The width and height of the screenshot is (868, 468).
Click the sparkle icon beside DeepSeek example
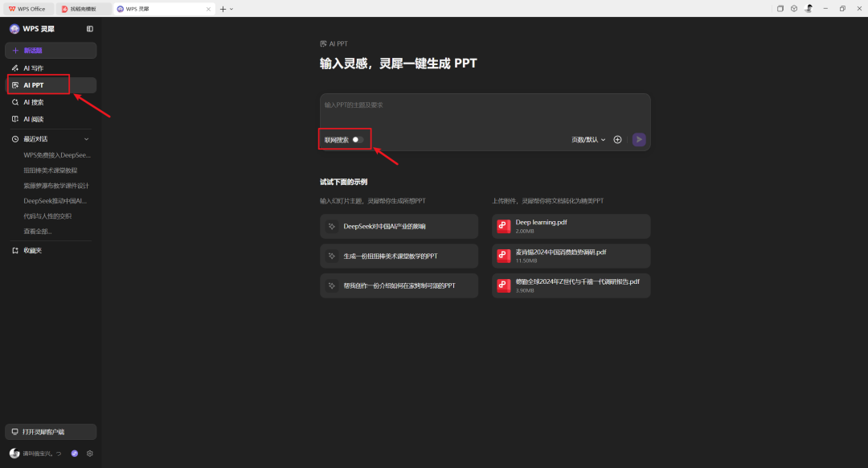coord(332,227)
